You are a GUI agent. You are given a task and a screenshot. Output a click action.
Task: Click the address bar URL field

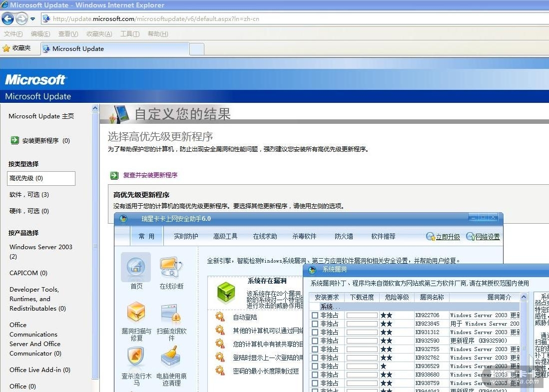tap(294, 19)
